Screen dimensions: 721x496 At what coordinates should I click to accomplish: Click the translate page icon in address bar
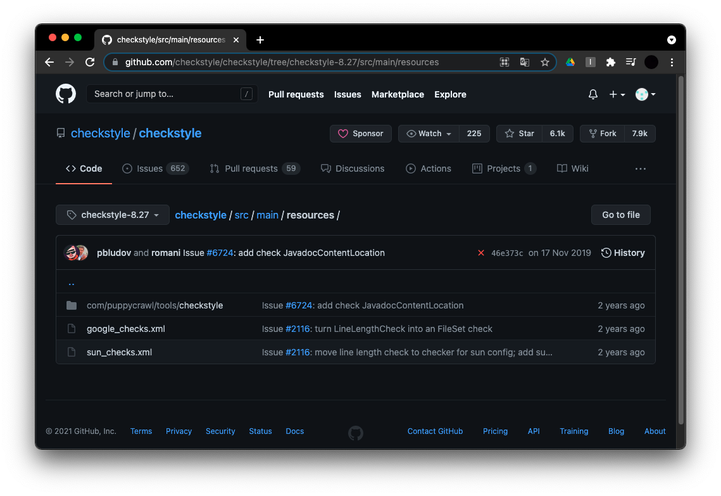[x=524, y=62]
